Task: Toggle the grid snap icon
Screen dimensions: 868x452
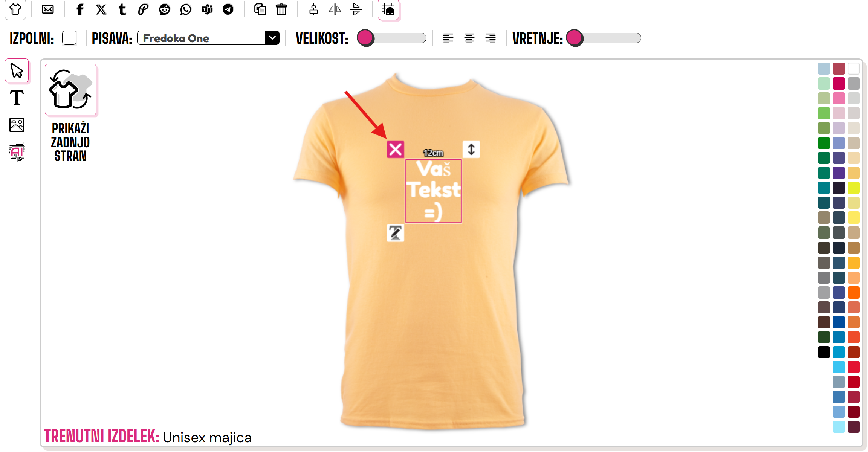Action: pyautogui.click(x=388, y=9)
